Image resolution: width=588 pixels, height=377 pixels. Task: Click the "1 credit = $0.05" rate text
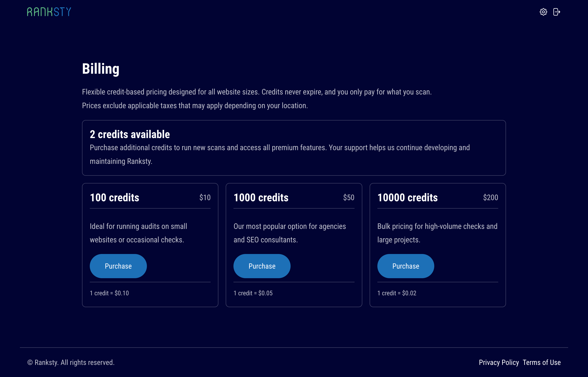click(x=253, y=293)
